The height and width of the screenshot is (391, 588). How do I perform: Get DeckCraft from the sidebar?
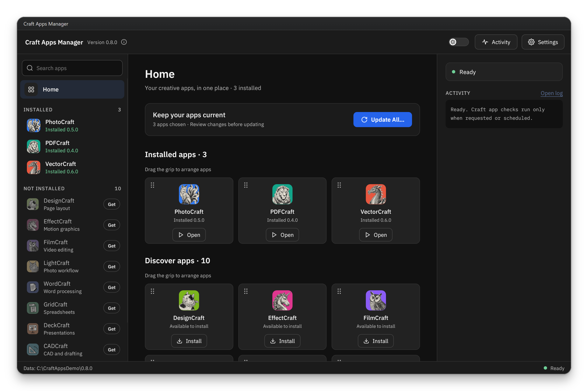112,329
